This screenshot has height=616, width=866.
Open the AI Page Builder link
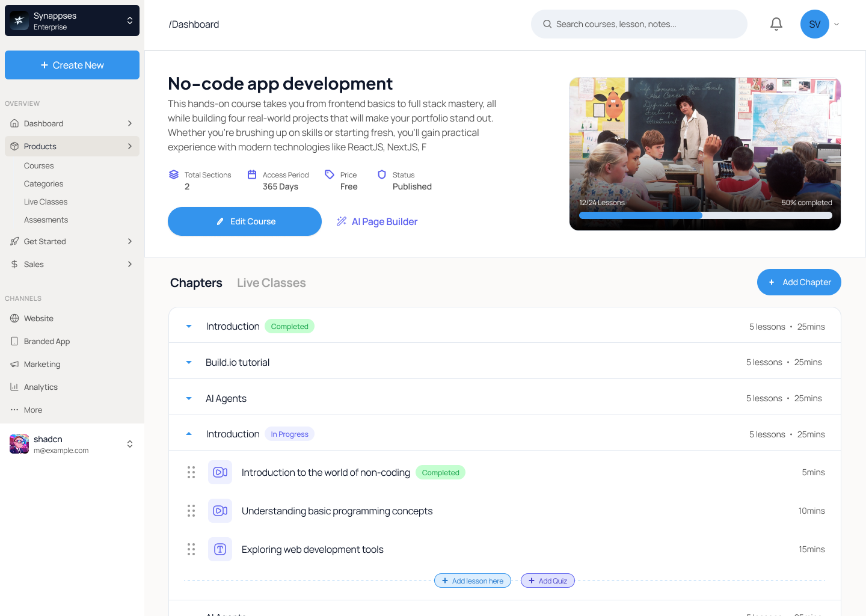pyautogui.click(x=377, y=221)
